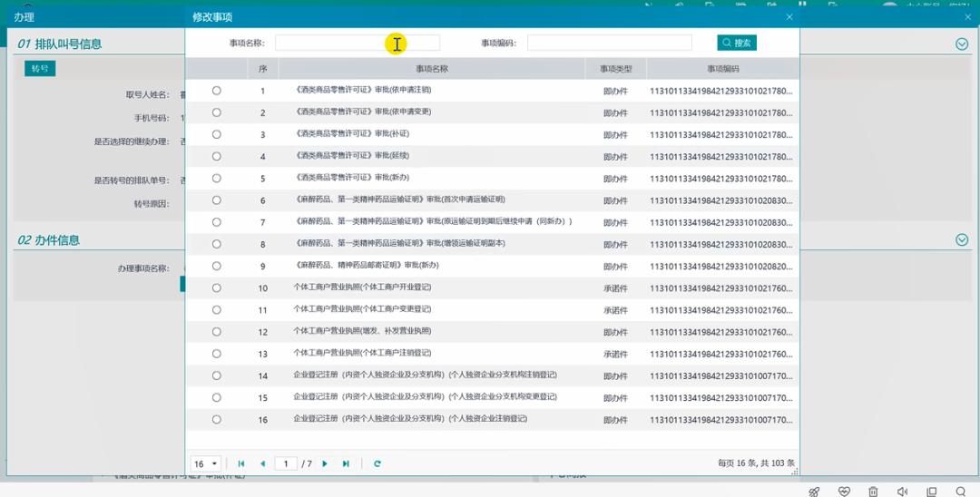
Task: Click the trash bin icon in bottom bar
Action: [x=873, y=491]
